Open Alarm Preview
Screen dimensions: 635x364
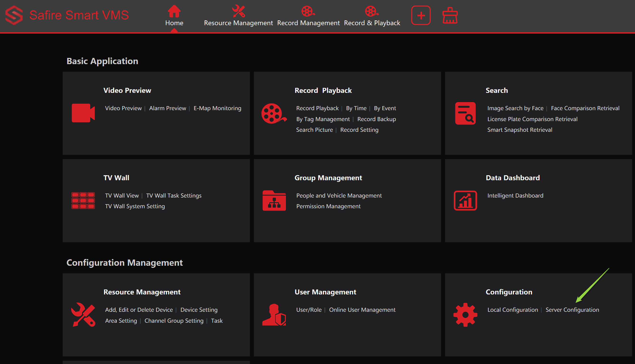coord(167,108)
